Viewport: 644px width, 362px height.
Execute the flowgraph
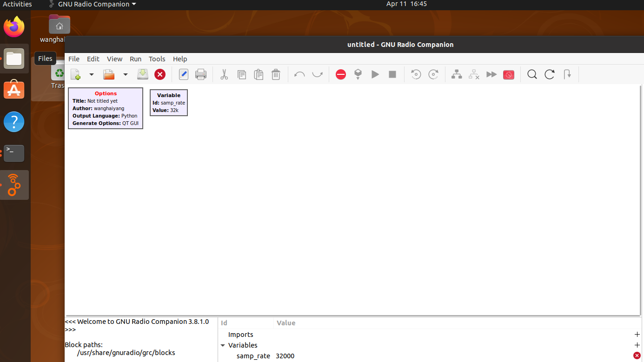coord(375,74)
